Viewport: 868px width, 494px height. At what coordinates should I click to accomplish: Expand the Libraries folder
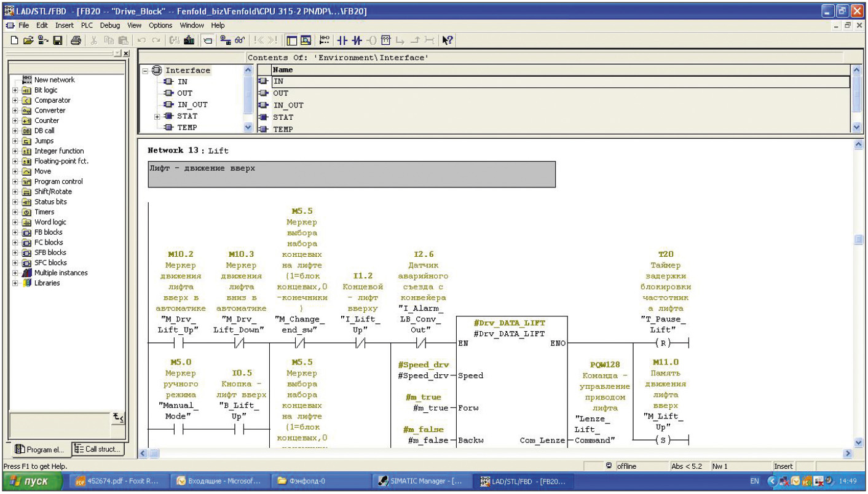point(15,283)
